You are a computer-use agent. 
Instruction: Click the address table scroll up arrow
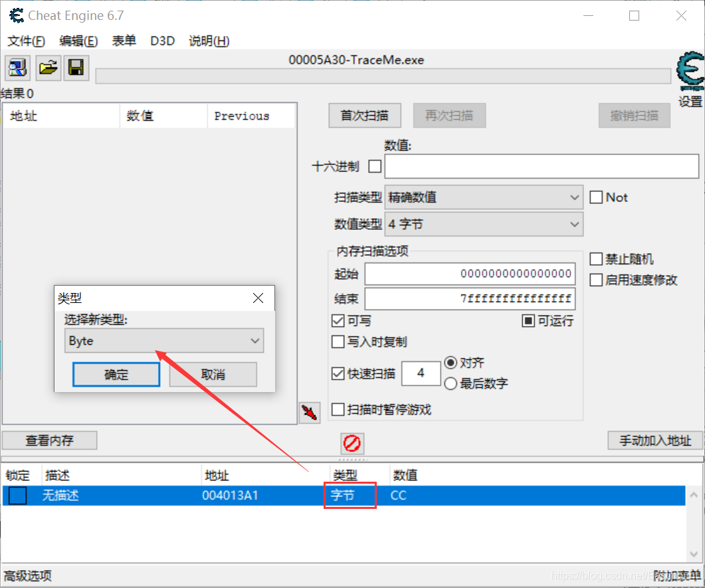pyautogui.click(x=694, y=495)
